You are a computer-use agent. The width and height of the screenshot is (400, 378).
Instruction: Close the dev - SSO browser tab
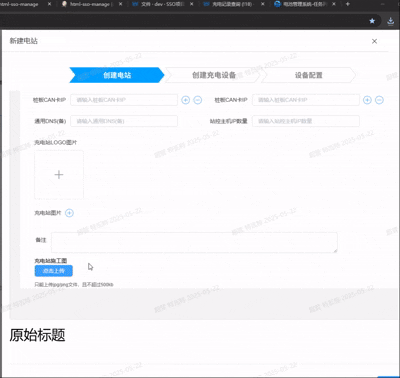192,4
